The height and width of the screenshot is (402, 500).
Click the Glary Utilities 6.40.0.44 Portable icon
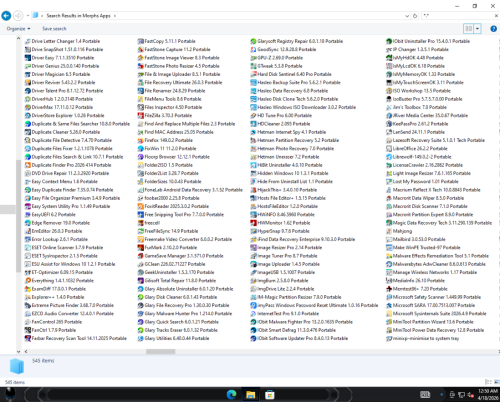pos(141,339)
